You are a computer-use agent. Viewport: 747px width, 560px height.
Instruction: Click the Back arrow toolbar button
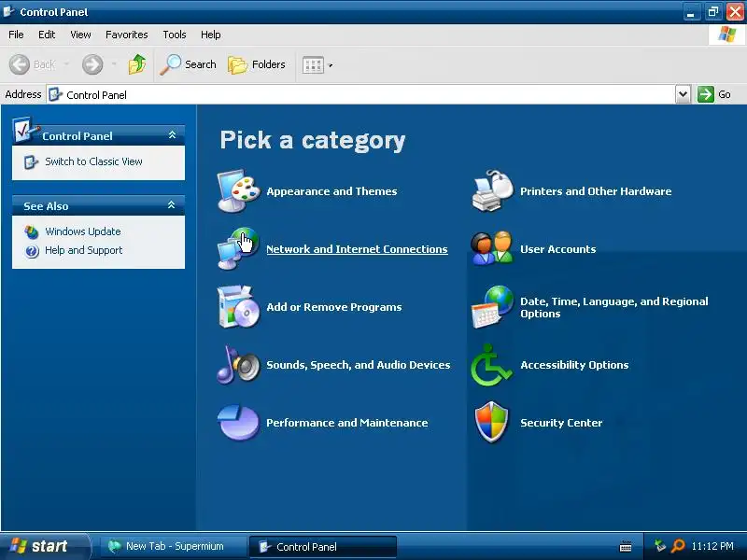(33, 64)
